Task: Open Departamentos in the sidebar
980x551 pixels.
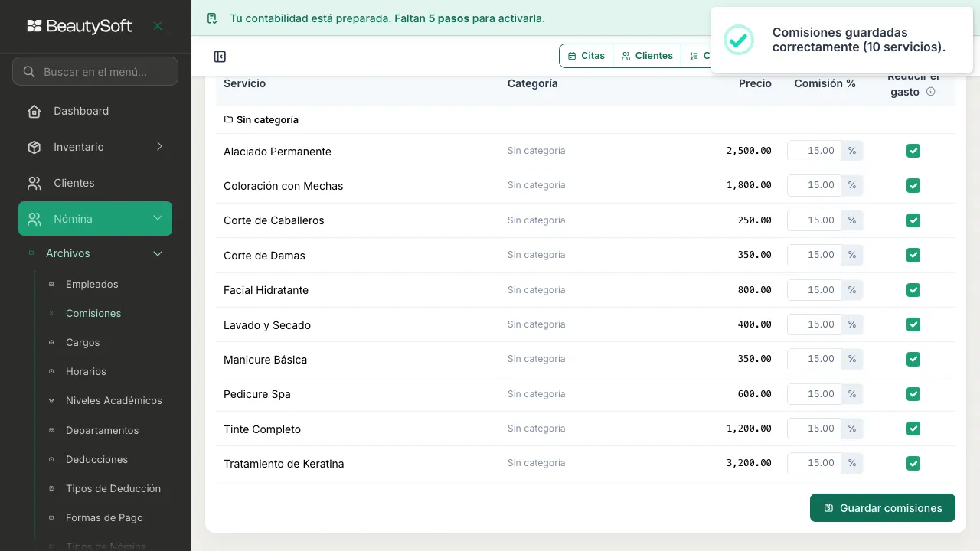Action: point(102,430)
